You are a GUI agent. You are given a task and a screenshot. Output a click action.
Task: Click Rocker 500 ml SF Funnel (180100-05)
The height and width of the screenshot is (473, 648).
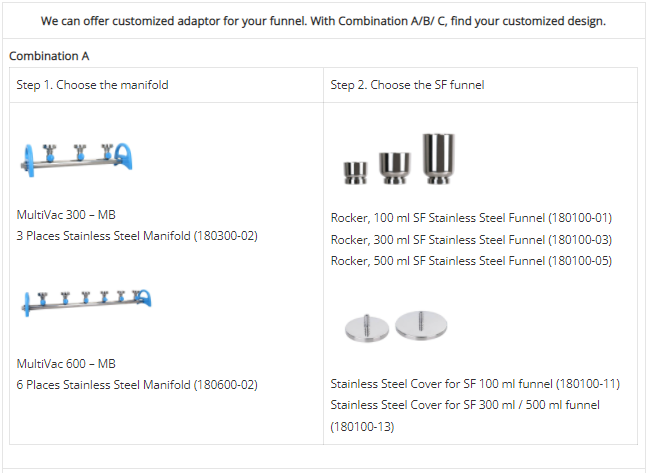tap(471, 261)
